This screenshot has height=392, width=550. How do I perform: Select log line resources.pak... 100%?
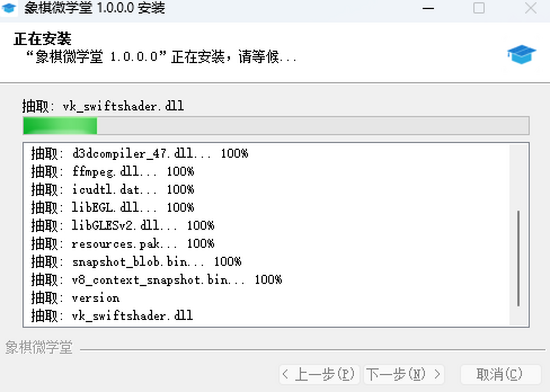click(123, 243)
